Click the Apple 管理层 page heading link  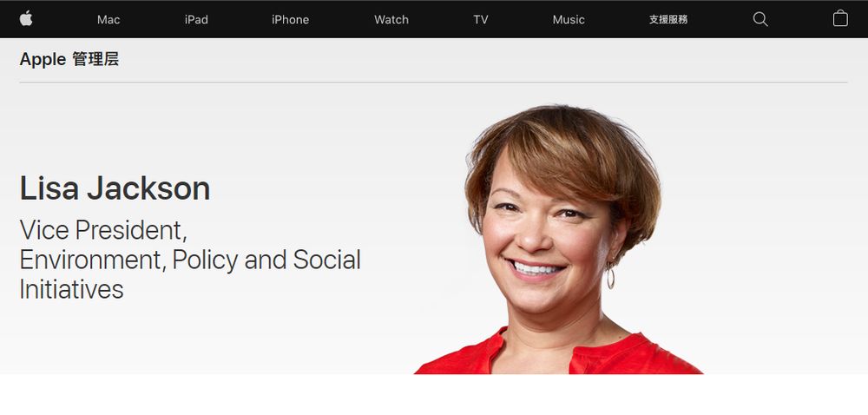[x=69, y=59]
